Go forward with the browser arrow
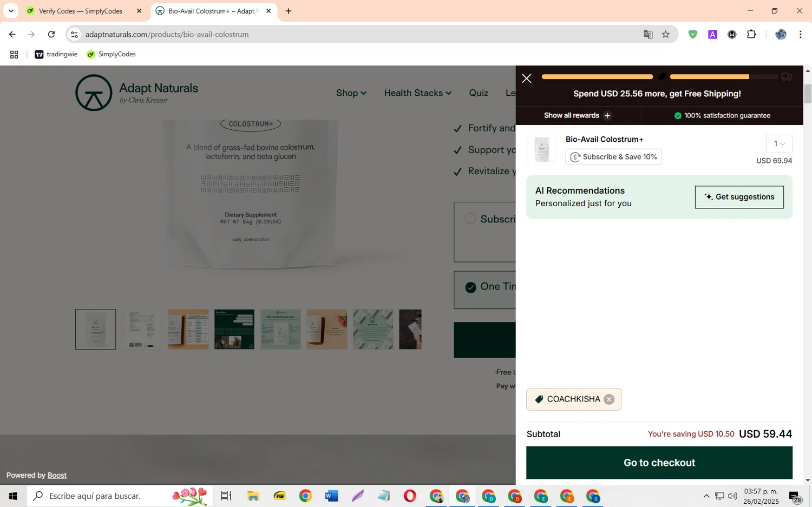The height and width of the screenshot is (507, 812). tap(31, 34)
